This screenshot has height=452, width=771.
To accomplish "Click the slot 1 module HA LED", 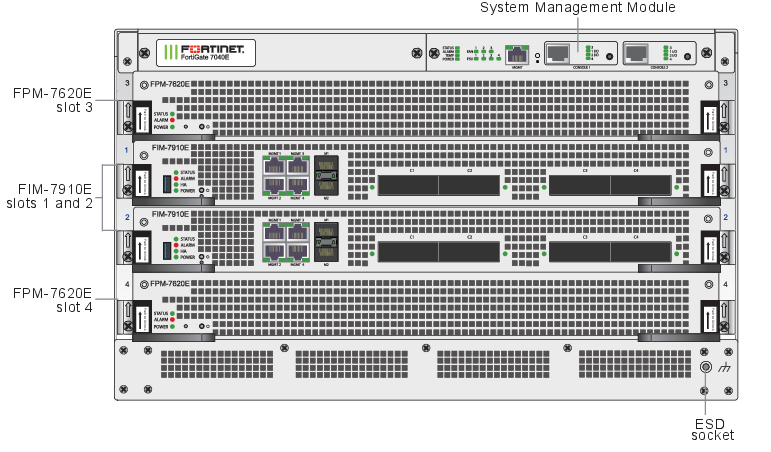I will 176,184.
